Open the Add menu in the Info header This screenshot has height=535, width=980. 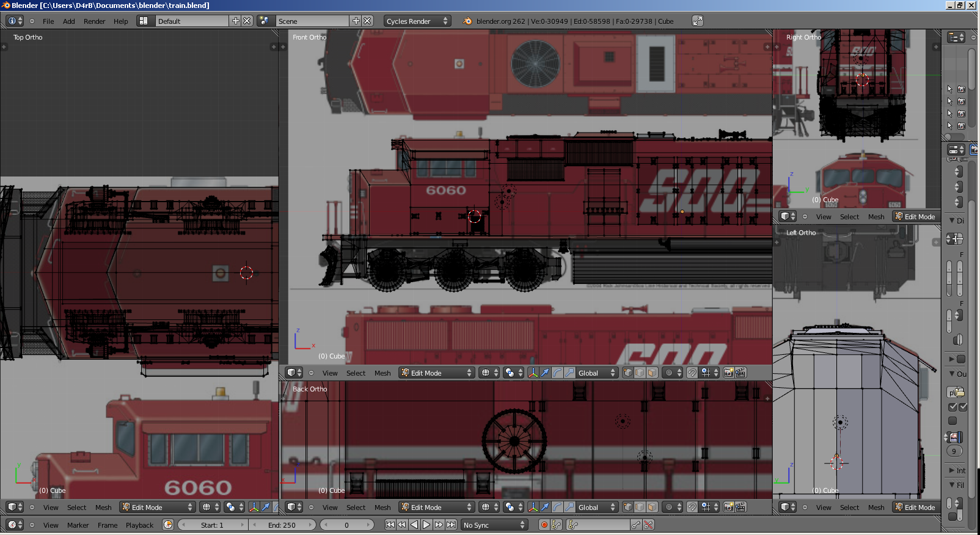click(x=69, y=21)
